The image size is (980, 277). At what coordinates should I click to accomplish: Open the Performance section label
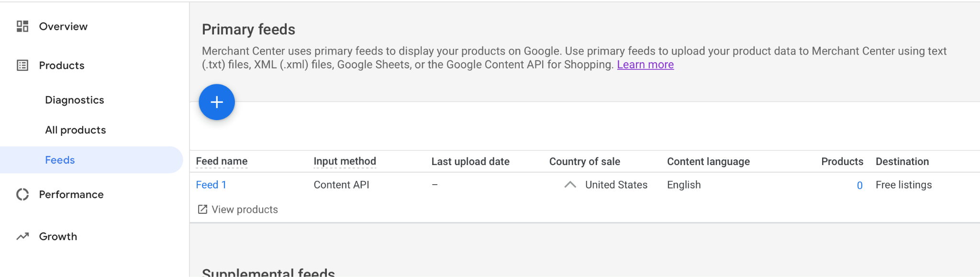pyautogui.click(x=71, y=194)
